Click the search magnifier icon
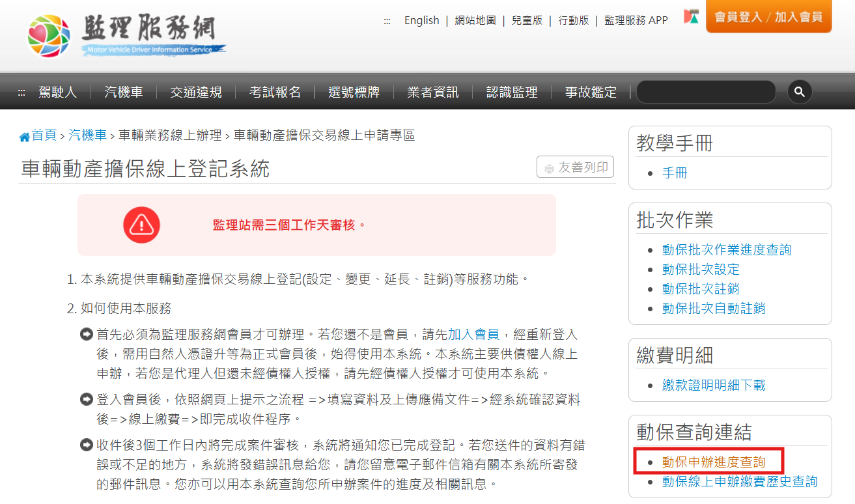Viewport: 855px width, 504px height. point(800,92)
